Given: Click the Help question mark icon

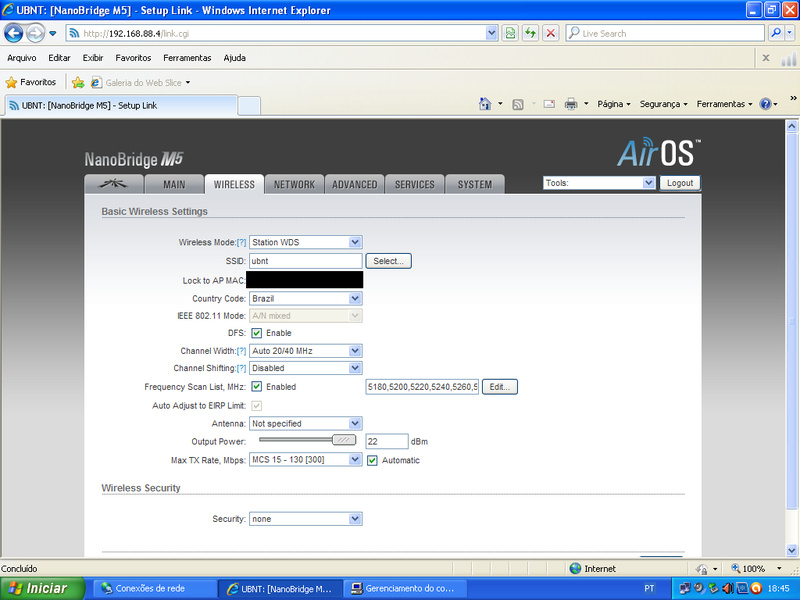Looking at the screenshot, I should click(x=765, y=104).
